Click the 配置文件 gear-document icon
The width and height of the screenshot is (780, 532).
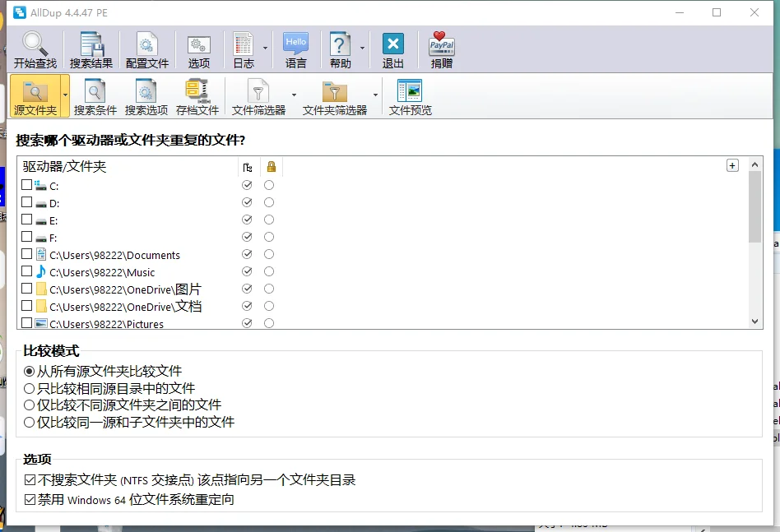point(145,43)
